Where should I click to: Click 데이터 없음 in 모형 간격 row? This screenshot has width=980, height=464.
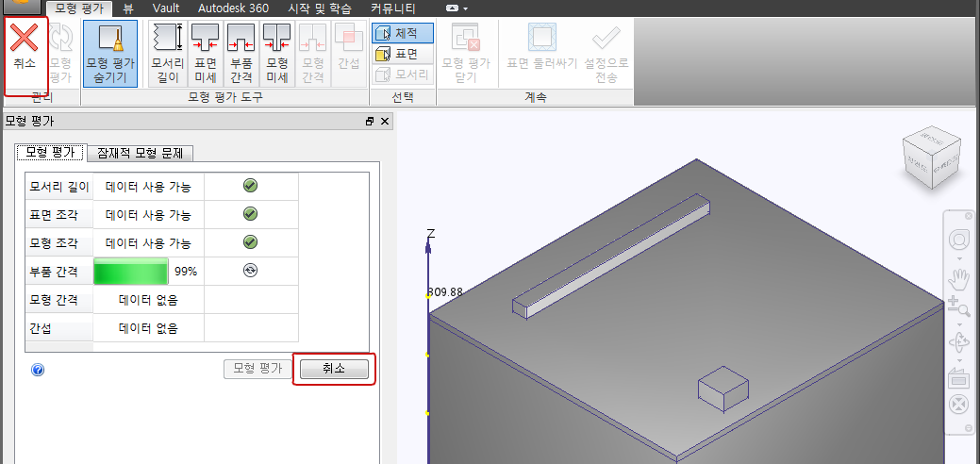coord(148,300)
